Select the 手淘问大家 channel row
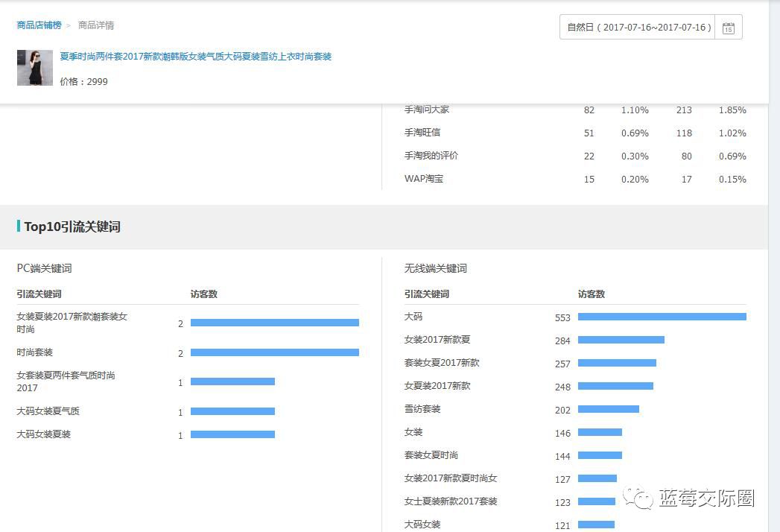The height and width of the screenshot is (532, 780). click(428, 110)
